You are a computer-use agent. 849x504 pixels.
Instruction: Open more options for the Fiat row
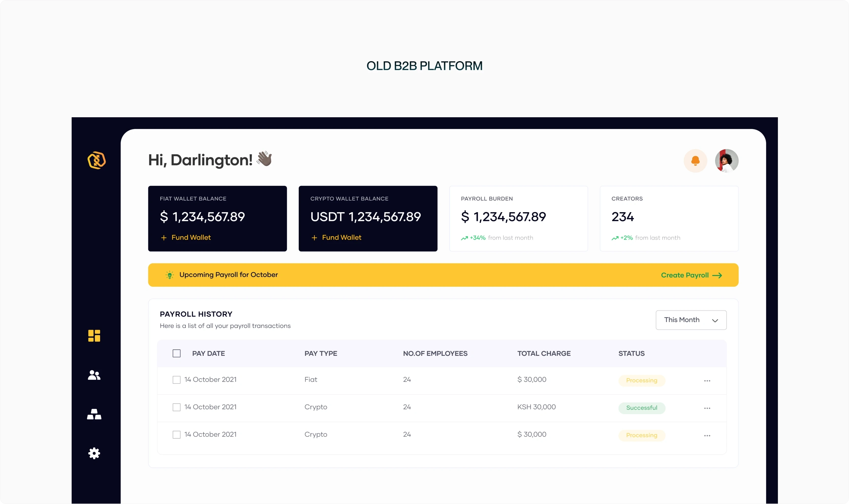tap(707, 381)
